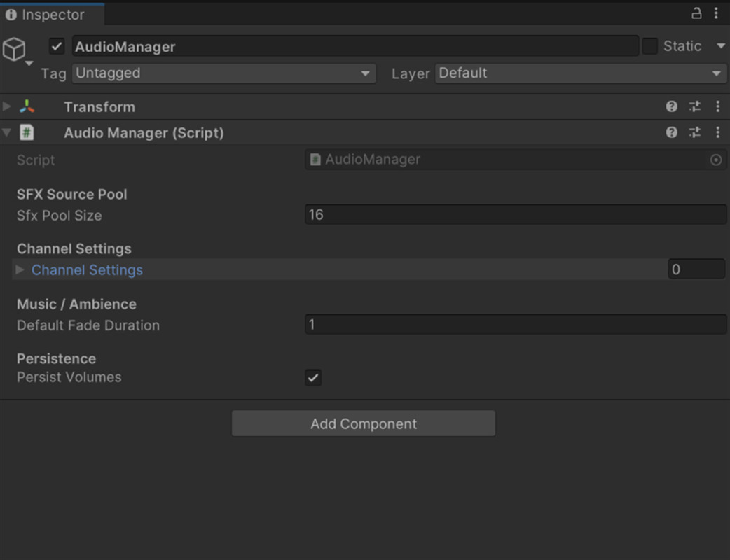Click the AudioManager name field
The image size is (730, 560).
point(355,46)
